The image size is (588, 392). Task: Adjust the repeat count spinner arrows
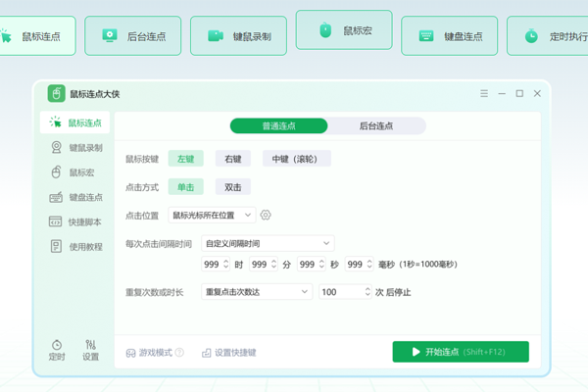click(x=367, y=292)
